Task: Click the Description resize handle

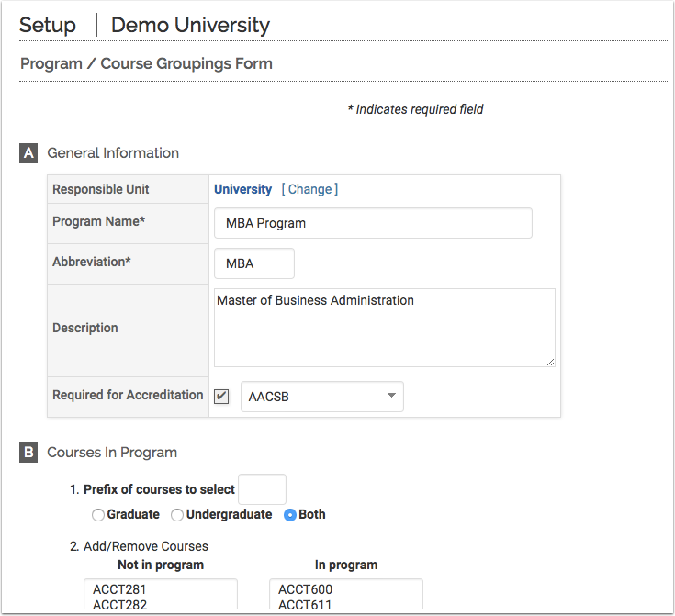Action: pyautogui.click(x=550, y=362)
